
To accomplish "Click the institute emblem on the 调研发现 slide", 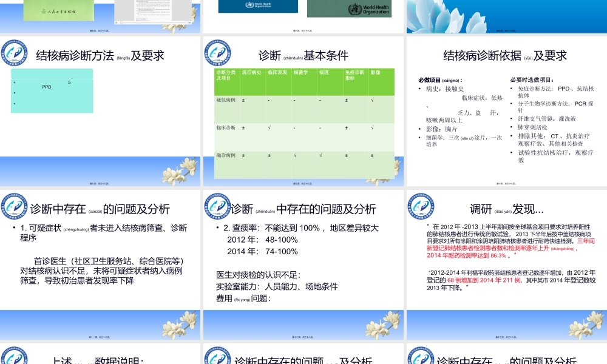I will 419,207.
